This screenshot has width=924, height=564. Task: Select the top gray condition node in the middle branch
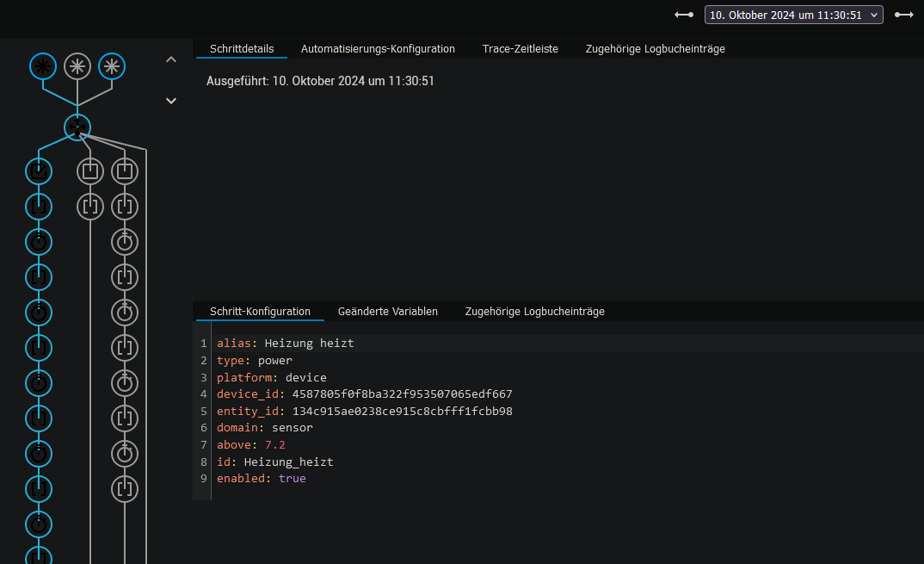click(90, 171)
